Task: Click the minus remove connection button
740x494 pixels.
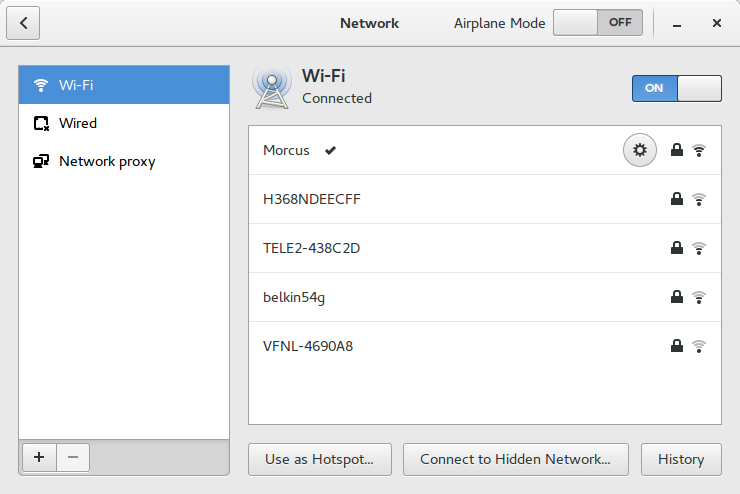Action: (x=73, y=457)
